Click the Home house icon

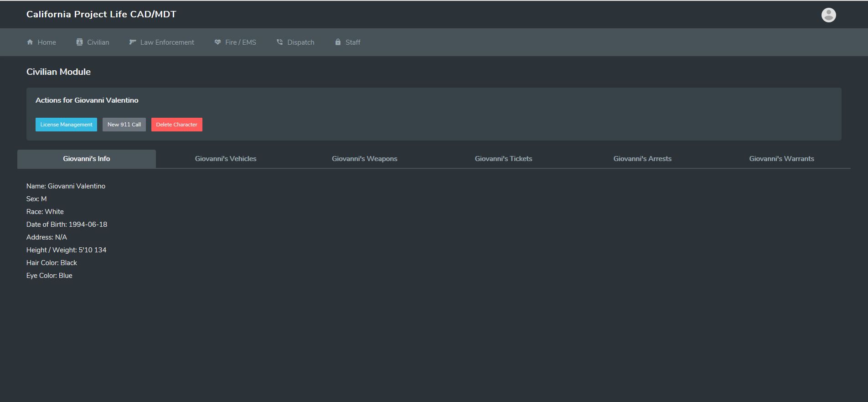(30, 42)
